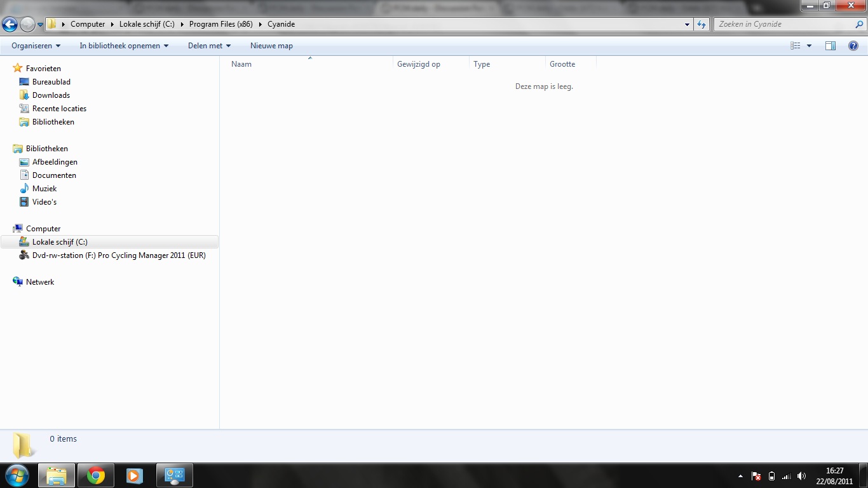The height and width of the screenshot is (488, 868).
Task: Expand the view options dropdown arrow
Action: [x=809, y=46]
